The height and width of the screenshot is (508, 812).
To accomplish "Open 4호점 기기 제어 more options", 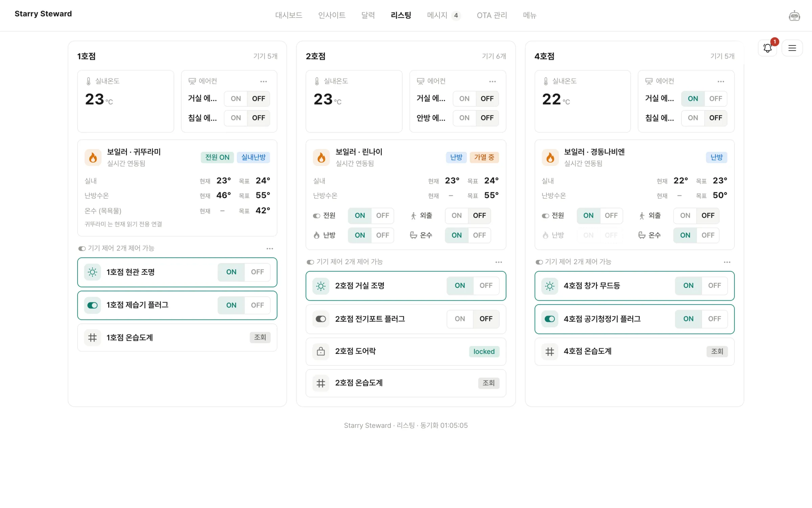I will tap(727, 262).
